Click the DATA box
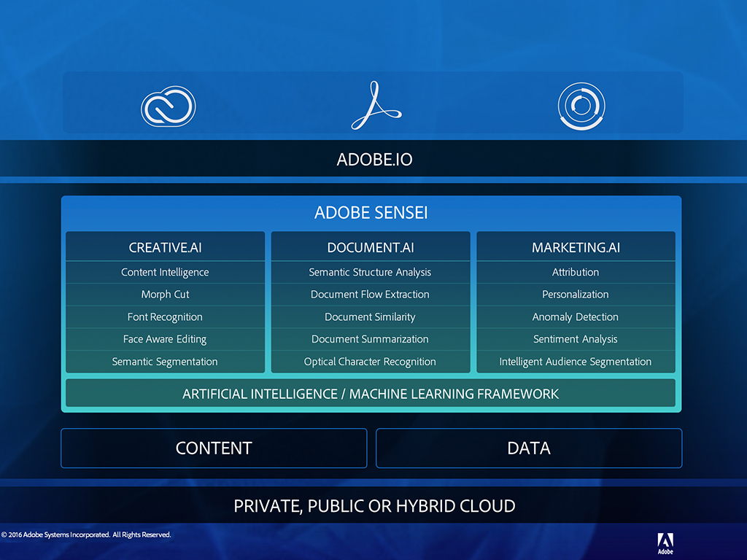 [x=529, y=448]
